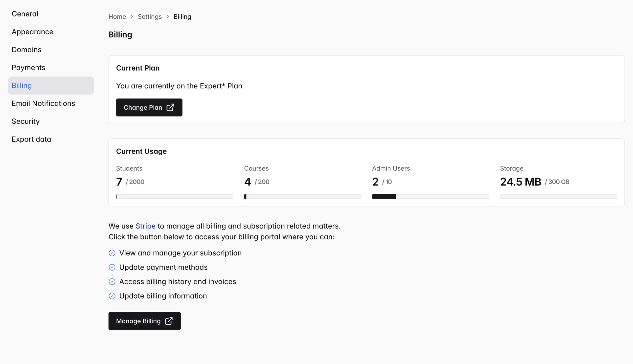Navigate to Settings in breadcrumb
Image resolution: width=633 pixels, height=364 pixels.
[150, 17]
